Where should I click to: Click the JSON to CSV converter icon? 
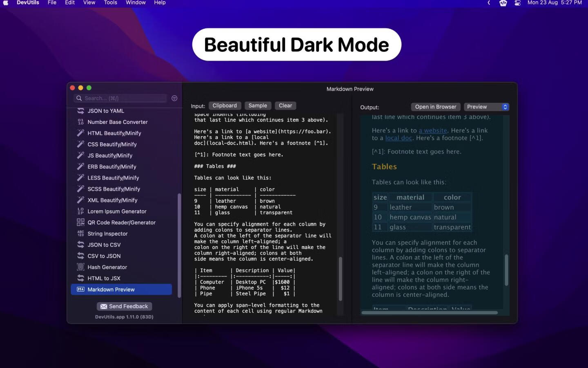[x=80, y=245]
